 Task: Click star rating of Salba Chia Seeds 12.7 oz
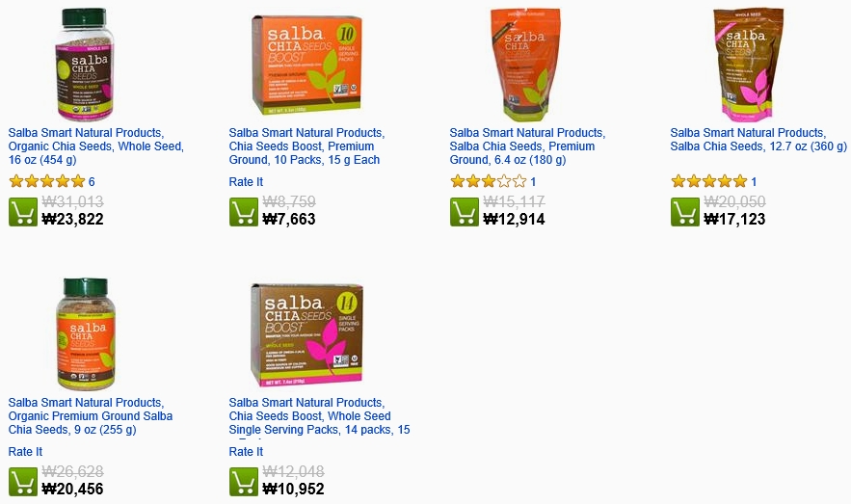[x=708, y=181]
